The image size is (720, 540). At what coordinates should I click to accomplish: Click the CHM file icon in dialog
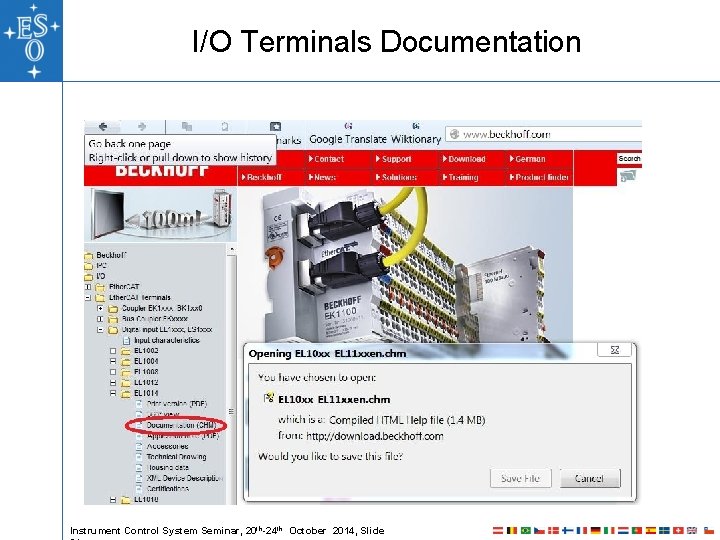269,398
